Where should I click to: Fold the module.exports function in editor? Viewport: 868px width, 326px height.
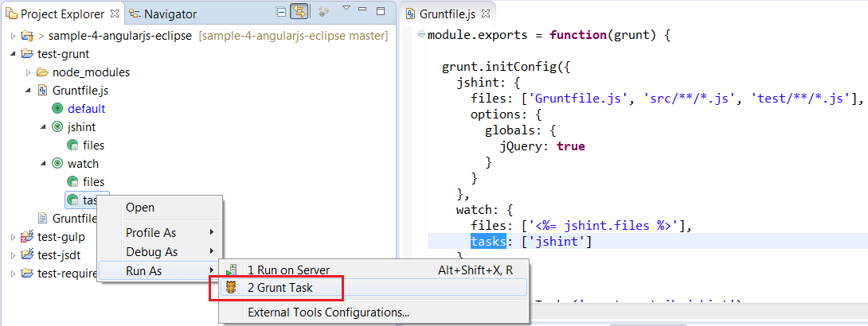coord(420,36)
